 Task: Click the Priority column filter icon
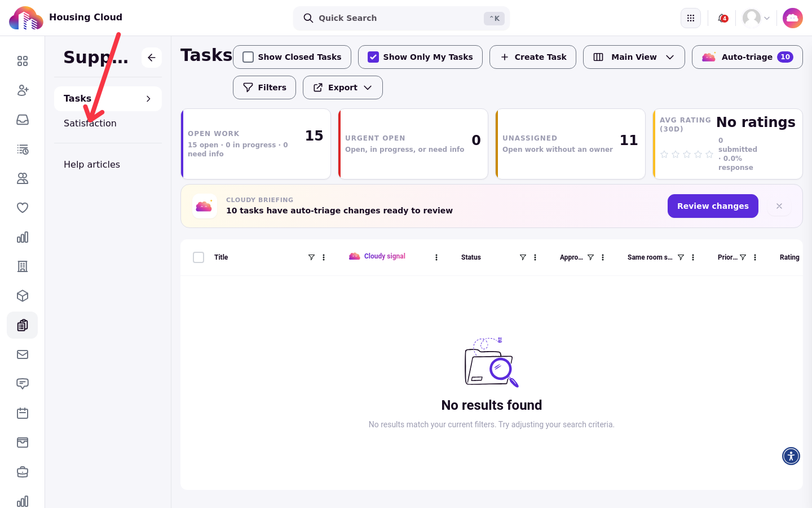tap(743, 257)
